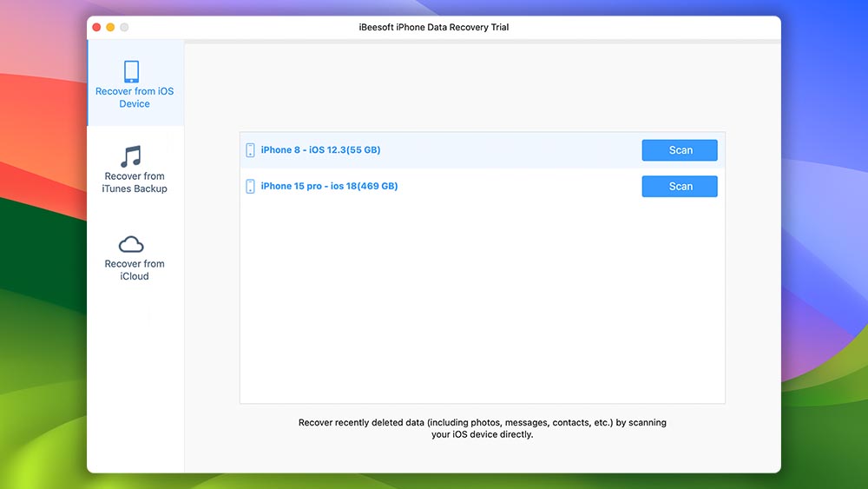Image resolution: width=868 pixels, height=489 pixels.
Task: Scan the iPhone 15 pro device
Action: (x=680, y=186)
